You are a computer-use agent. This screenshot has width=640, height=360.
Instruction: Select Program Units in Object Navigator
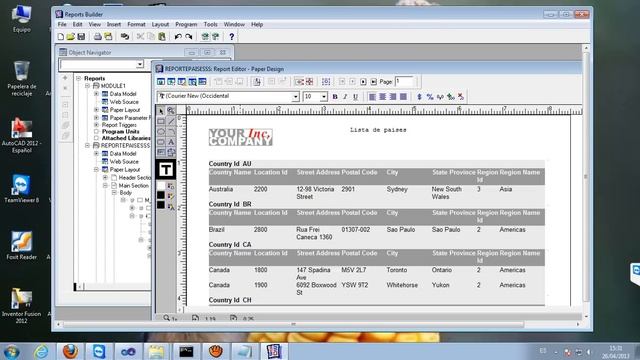pyautogui.click(x=120, y=132)
